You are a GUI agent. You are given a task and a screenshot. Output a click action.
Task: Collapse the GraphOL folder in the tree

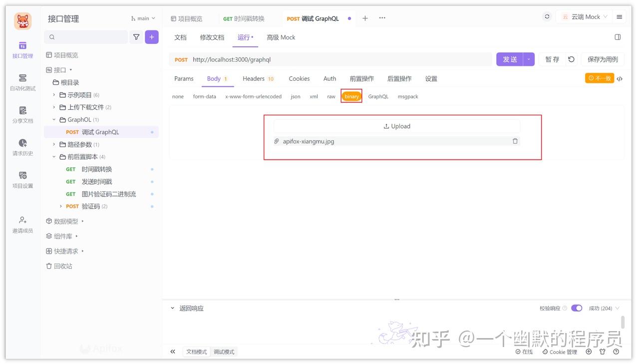pyautogui.click(x=54, y=119)
